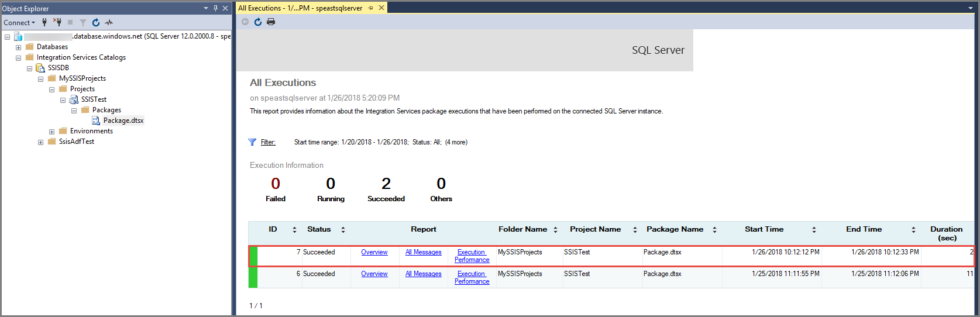Screen dimensions: 980x317
Task: Select Integration Services Catalogs tree item
Action: pos(81,57)
